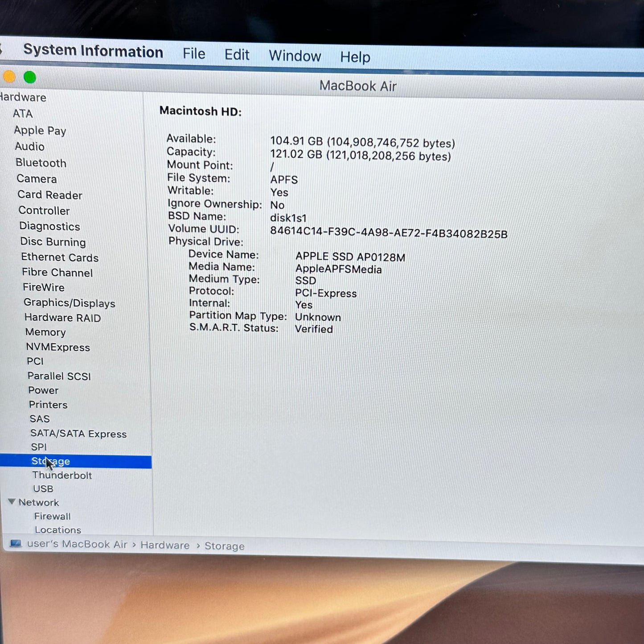This screenshot has height=644, width=644.
Task: Select Parallel SCSI in the sidebar
Action: point(59,376)
